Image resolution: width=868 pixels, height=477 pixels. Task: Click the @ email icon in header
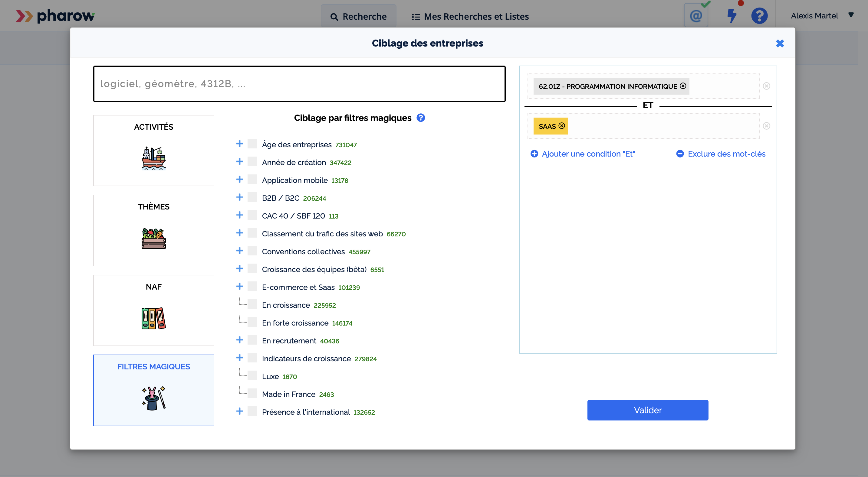point(696,16)
